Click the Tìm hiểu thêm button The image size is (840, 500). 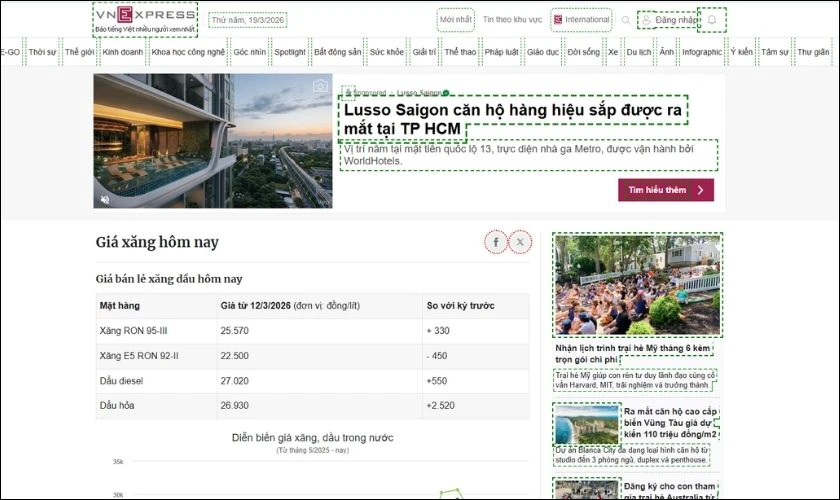[665, 190]
